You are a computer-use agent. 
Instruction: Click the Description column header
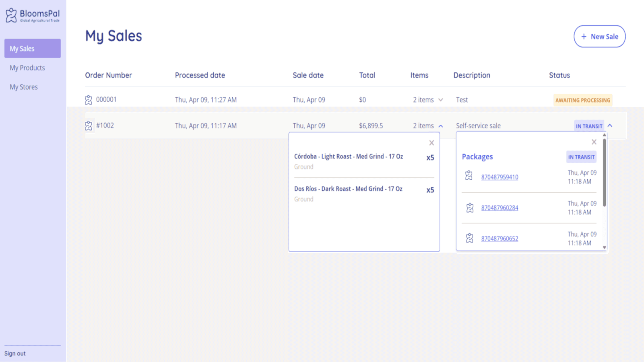coord(472,75)
